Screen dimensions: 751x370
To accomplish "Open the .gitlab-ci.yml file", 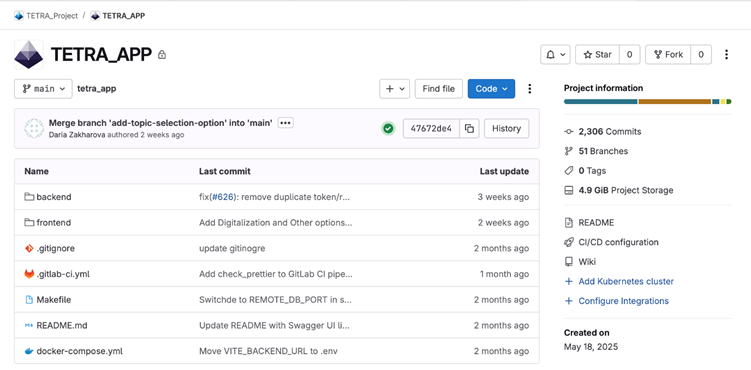I will 63,274.
